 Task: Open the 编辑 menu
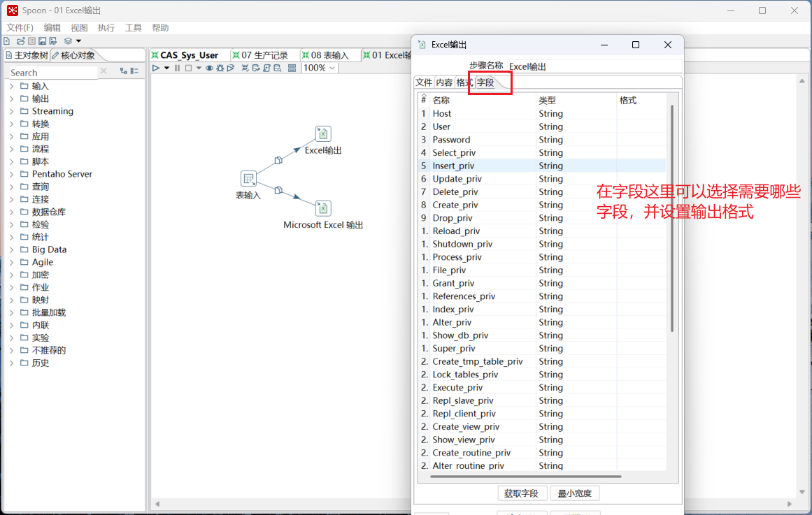[x=52, y=28]
